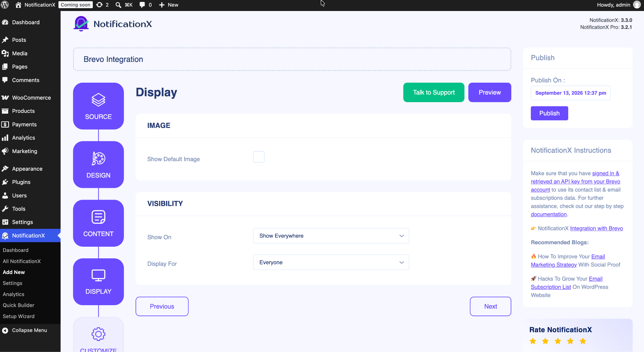Click the home icon next to NotificationX
The image size is (644, 352).
coord(18,5)
